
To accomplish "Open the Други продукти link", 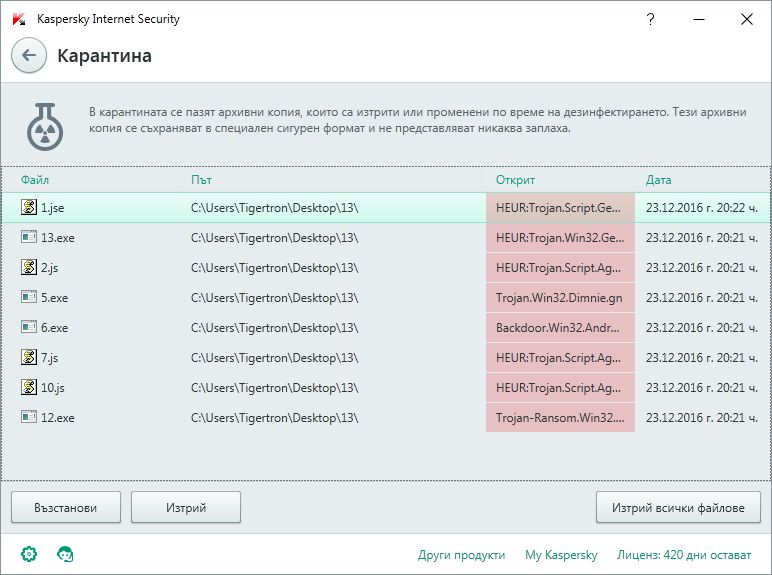I will coord(461,555).
